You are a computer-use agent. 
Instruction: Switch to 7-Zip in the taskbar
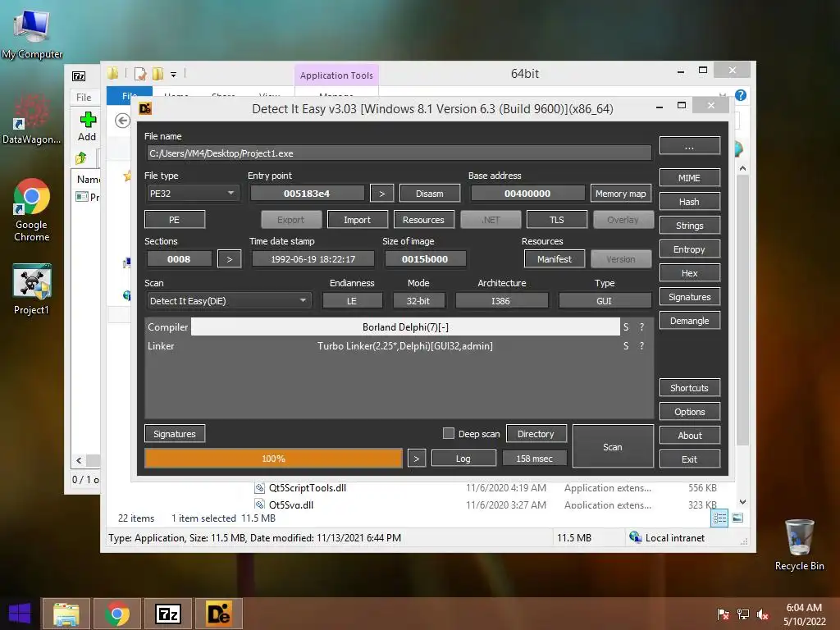pos(167,614)
